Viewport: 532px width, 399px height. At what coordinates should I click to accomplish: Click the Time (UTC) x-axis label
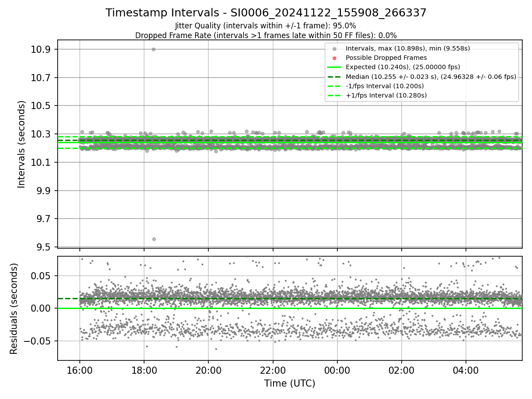(289, 383)
